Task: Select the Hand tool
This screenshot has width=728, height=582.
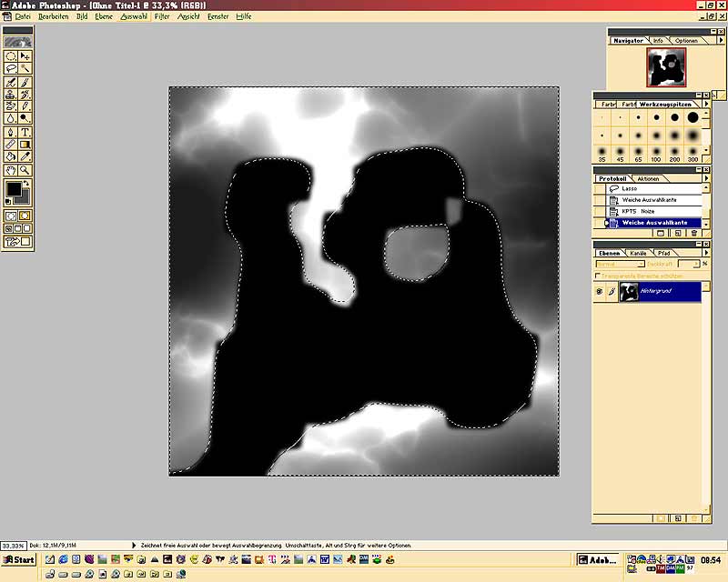Action: coord(11,170)
